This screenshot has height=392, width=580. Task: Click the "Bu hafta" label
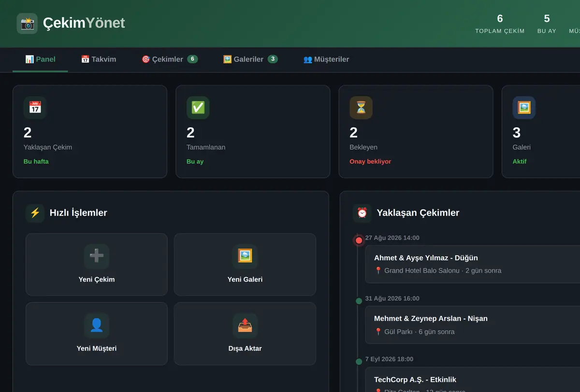(x=36, y=161)
